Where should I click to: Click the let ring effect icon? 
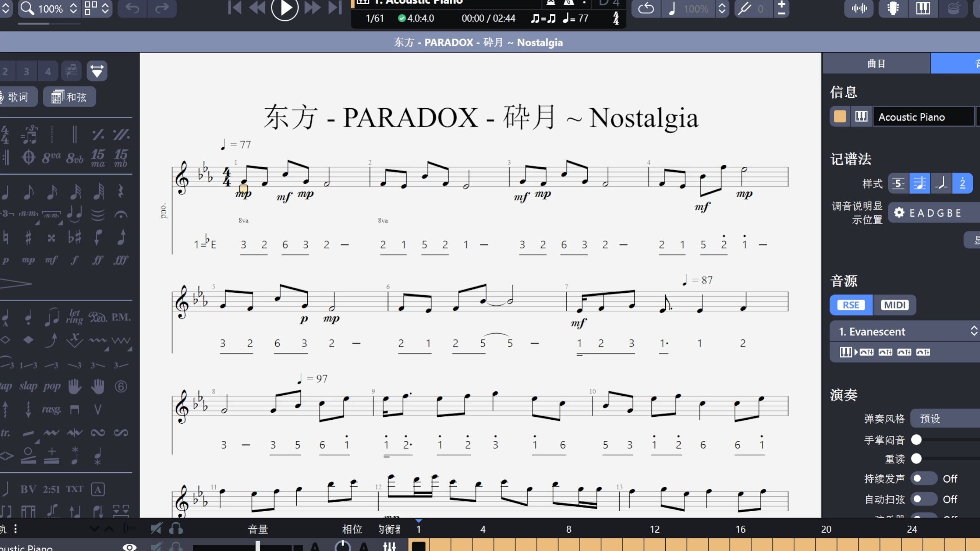pos(74,317)
